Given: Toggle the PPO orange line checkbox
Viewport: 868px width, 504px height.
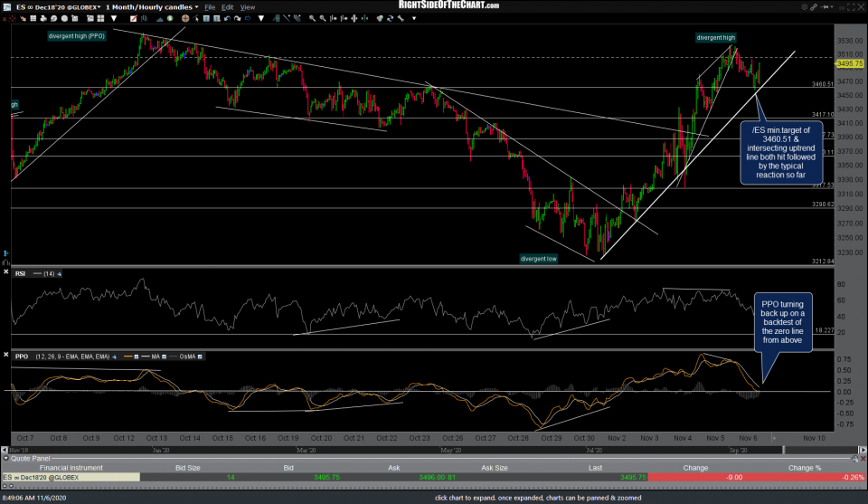Looking at the screenshot, I should (x=137, y=357).
